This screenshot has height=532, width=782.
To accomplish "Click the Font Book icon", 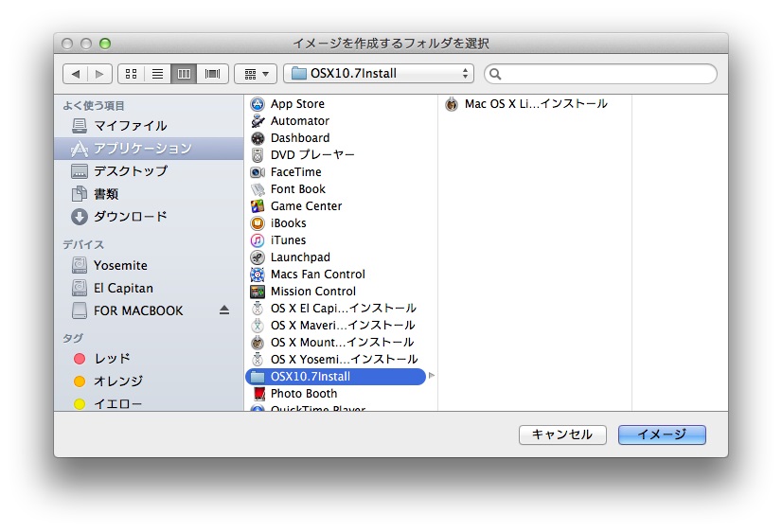I will 258,189.
